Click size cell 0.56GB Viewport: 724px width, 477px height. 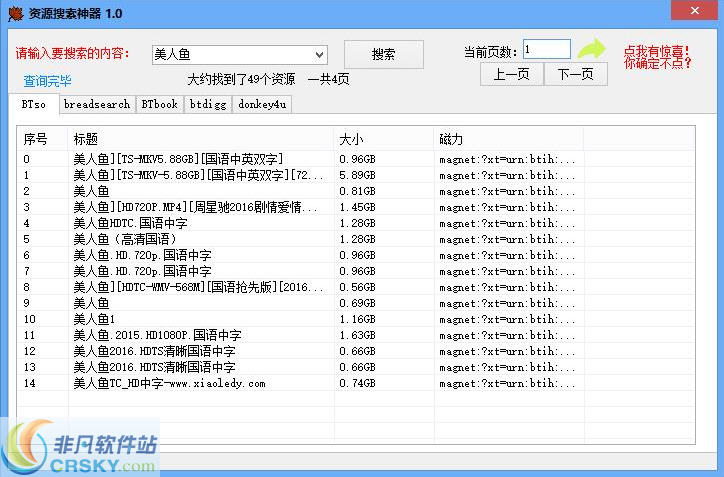[357, 287]
